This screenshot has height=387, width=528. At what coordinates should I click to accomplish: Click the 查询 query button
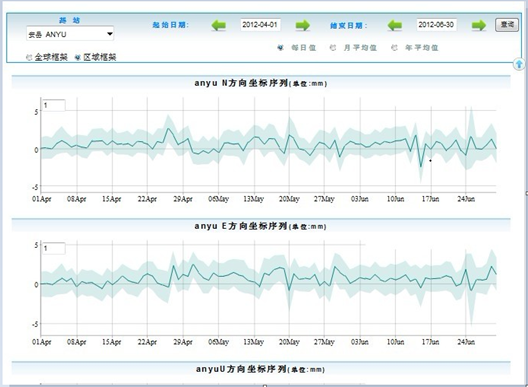[507, 25]
